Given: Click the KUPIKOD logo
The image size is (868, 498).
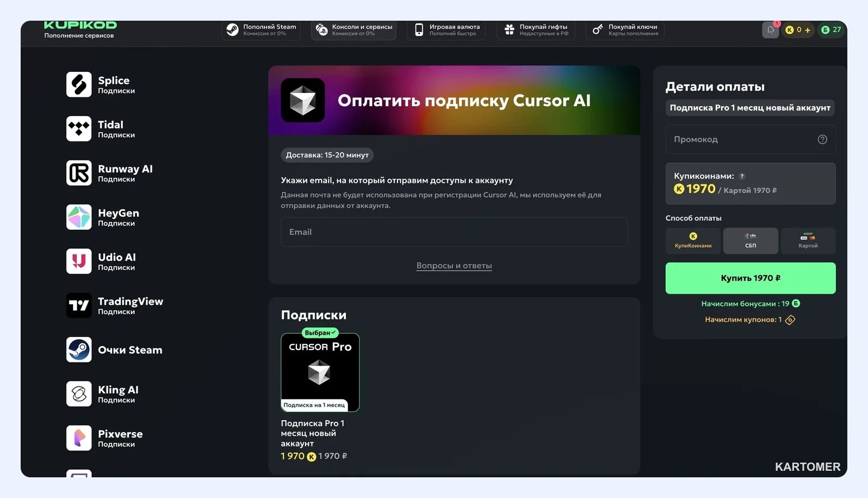Looking at the screenshot, I should coord(80,25).
